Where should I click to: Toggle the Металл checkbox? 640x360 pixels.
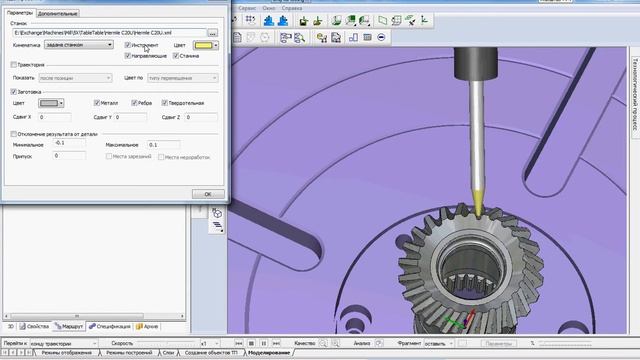tap(97, 103)
